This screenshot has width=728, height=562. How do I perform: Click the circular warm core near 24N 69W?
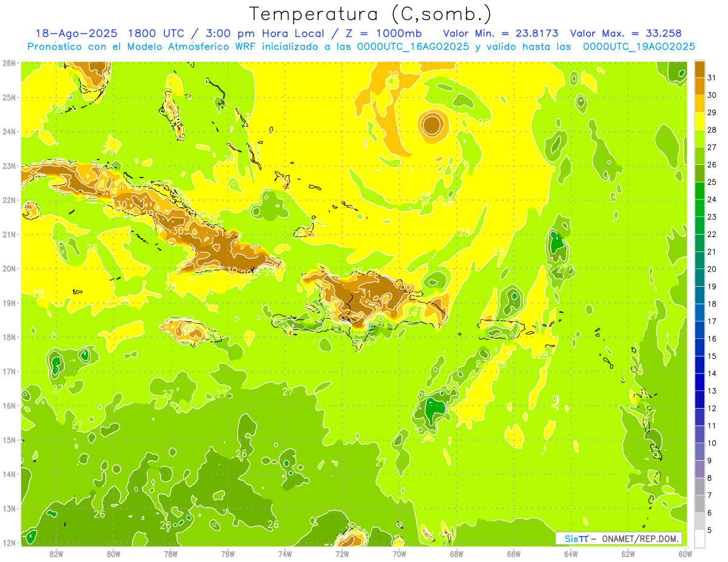(x=431, y=125)
